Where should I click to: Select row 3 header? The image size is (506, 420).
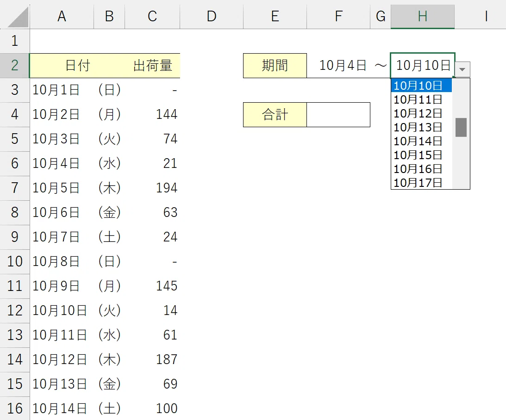pyautogui.click(x=14, y=90)
